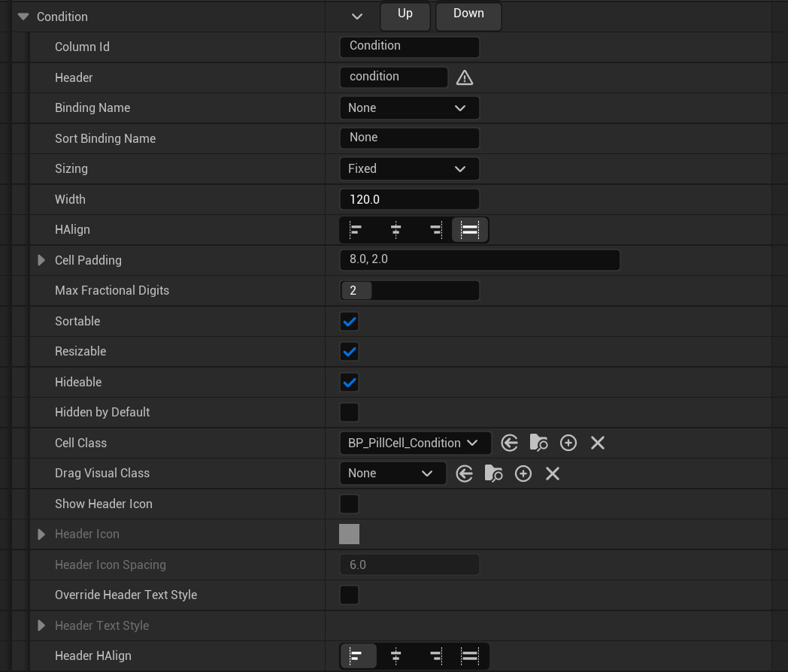788x672 pixels.
Task: Open the Condition element options chevron
Action: point(357,17)
